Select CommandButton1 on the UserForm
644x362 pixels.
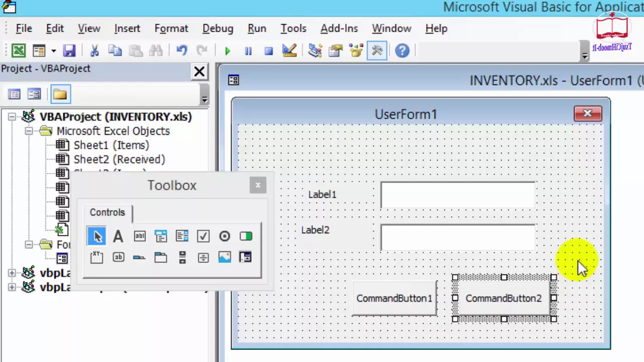pyautogui.click(x=394, y=298)
